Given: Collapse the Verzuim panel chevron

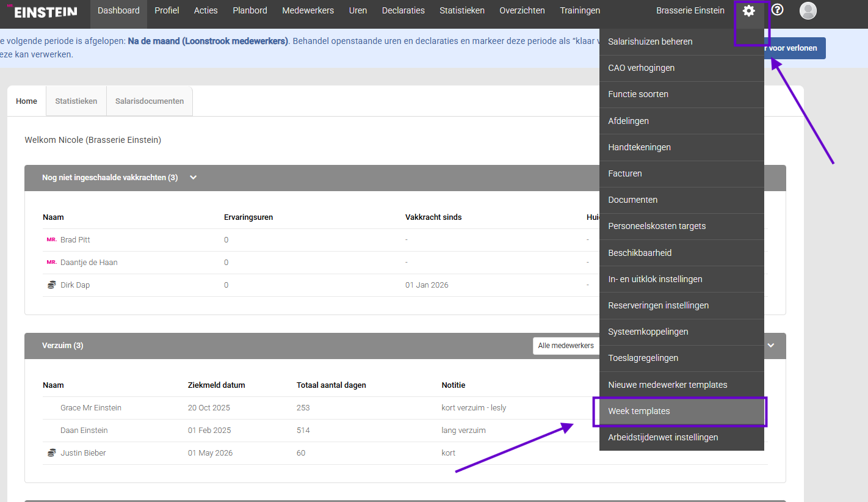Looking at the screenshot, I should click(x=771, y=346).
